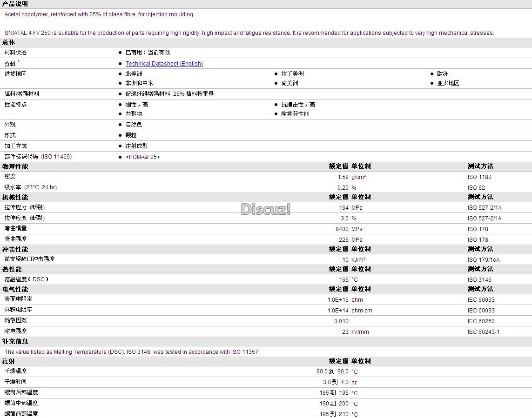Click the 热性能 section heading
Screen dimensions: 532x418
click(x=12, y=270)
